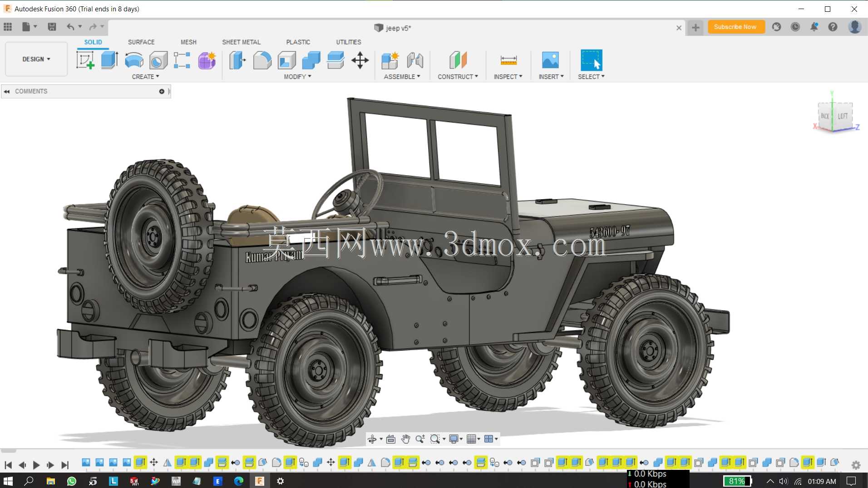Open the Insert image tool
Image resolution: width=868 pixels, height=488 pixels.
click(x=550, y=60)
